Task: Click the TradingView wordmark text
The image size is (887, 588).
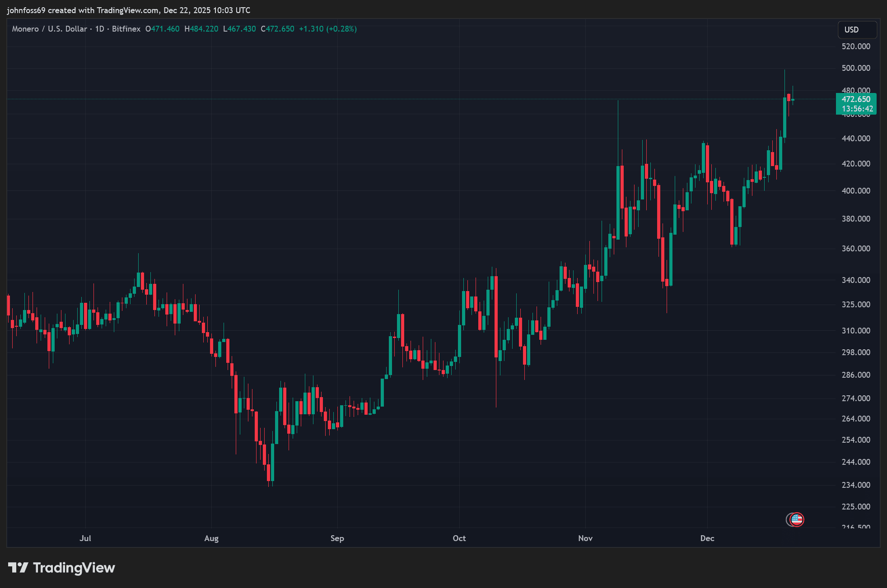Action: [x=74, y=567]
